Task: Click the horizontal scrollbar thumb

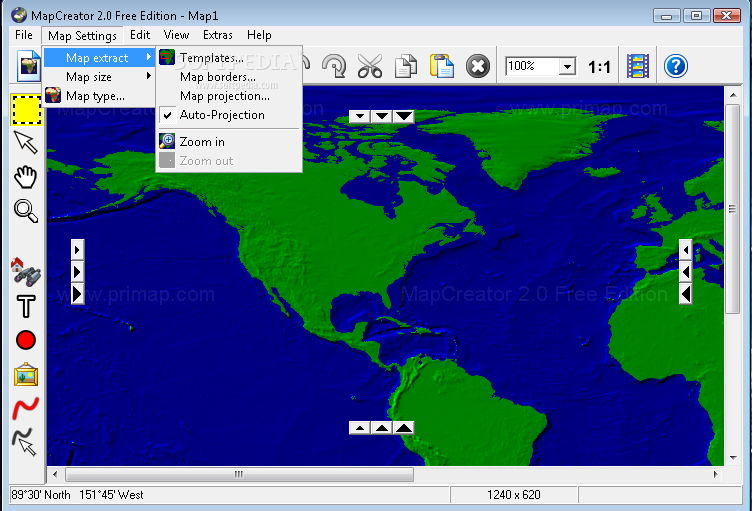Action: coord(239,475)
